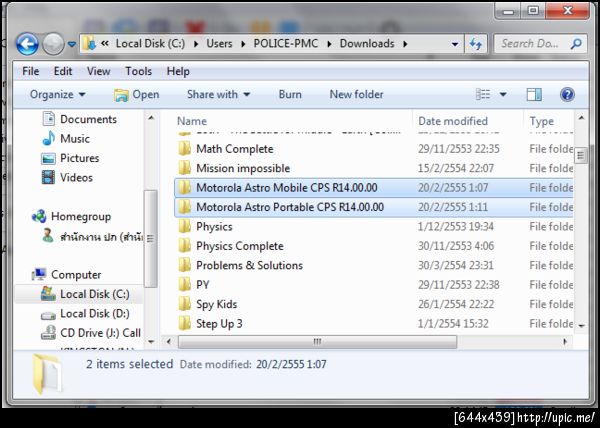Viewport: 600px width, 428px height.
Task: Click Local Disk (C:) in address bar
Action: coord(150,44)
